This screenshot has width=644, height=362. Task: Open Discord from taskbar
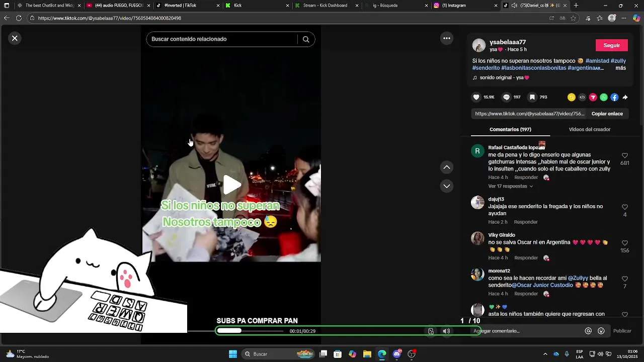397,354
